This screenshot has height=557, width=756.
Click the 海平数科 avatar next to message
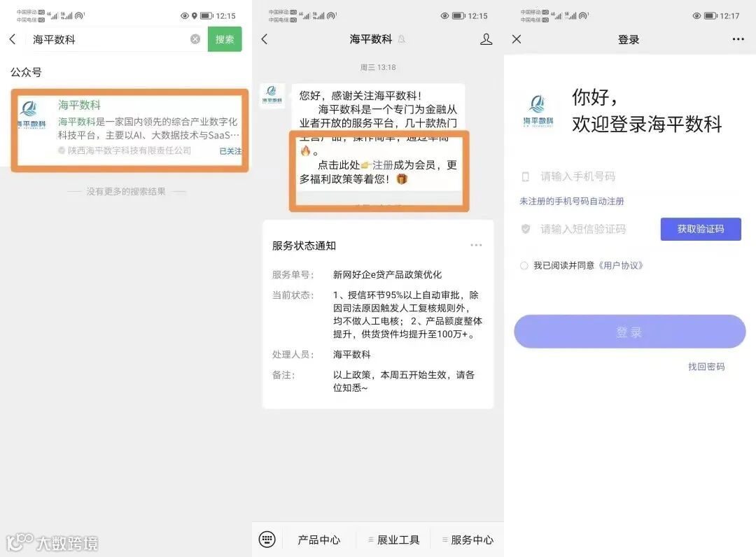272,96
